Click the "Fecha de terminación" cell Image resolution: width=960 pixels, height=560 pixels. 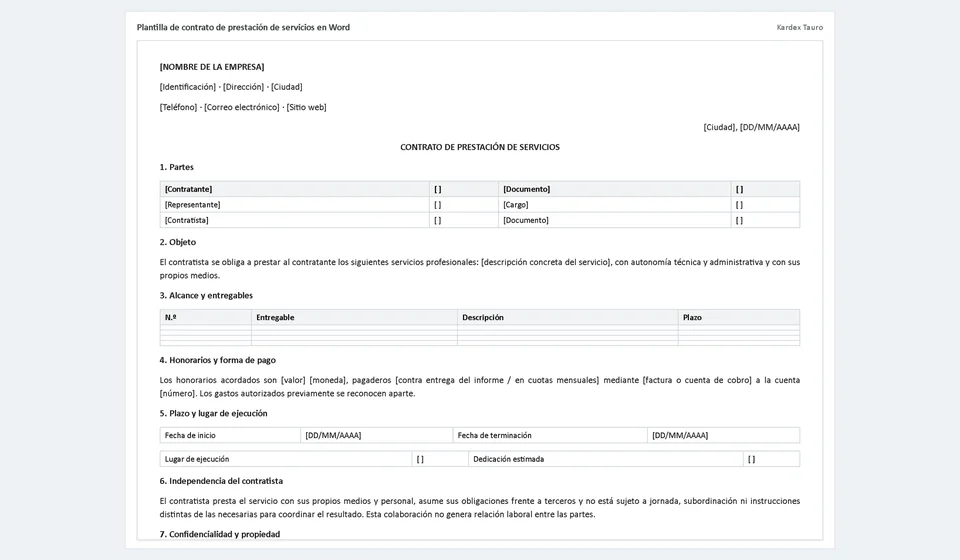[x=550, y=435]
